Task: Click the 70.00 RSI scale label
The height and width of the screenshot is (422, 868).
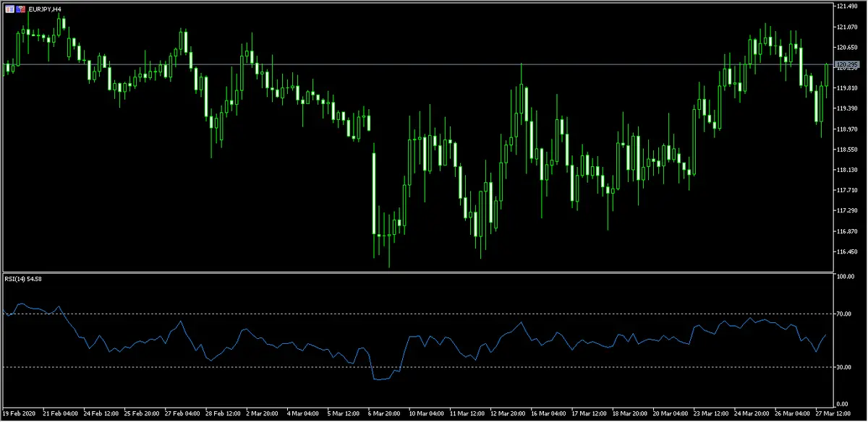Action: [843, 314]
